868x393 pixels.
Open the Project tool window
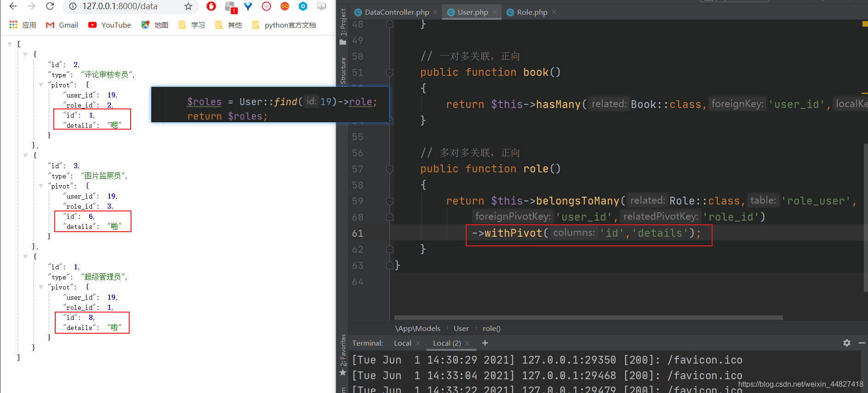(x=343, y=26)
